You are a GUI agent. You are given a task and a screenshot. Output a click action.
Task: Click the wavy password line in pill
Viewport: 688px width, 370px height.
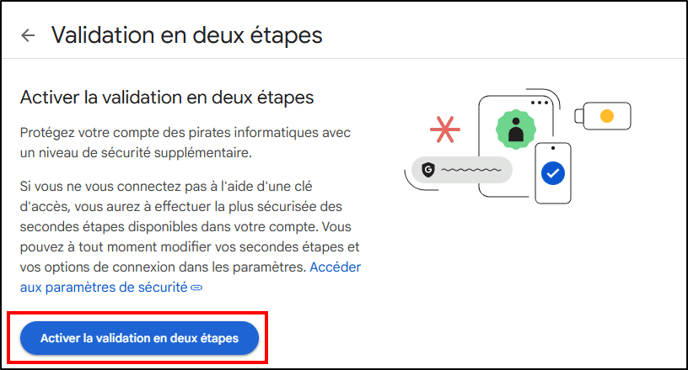(x=471, y=169)
